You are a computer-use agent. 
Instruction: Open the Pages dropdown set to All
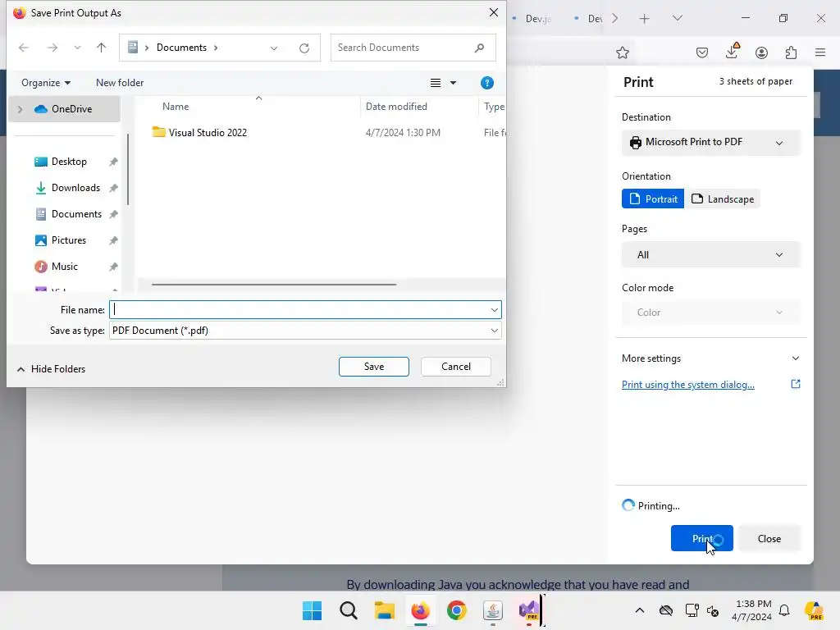click(710, 255)
